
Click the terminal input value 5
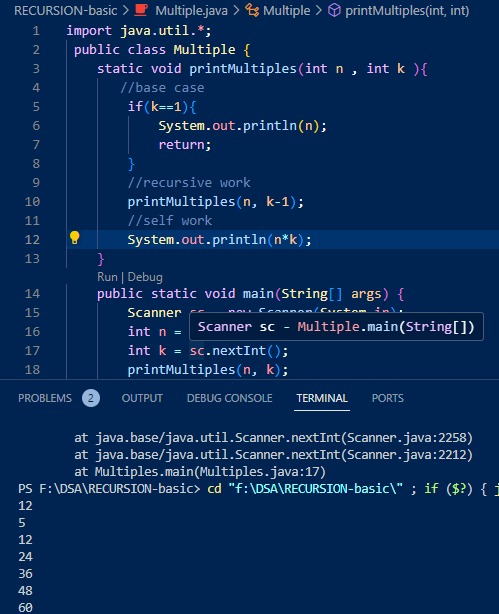tap(22, 523)
